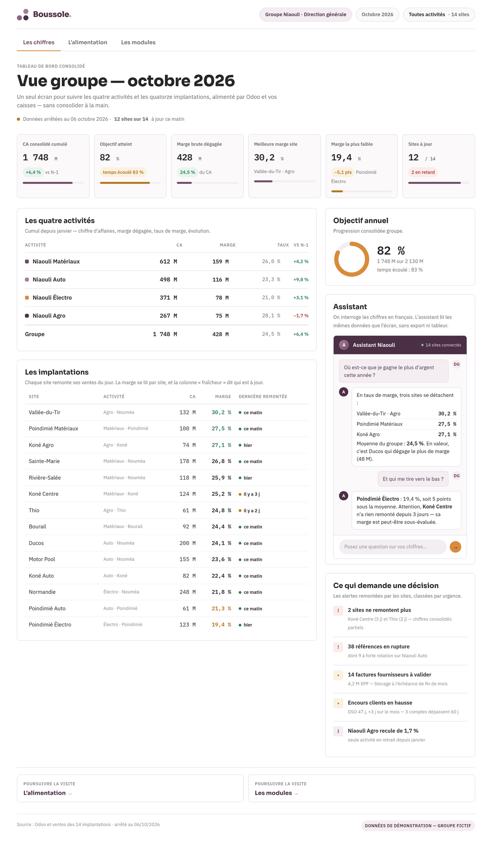The image size is (492, 868).
Task: Click the 'il y a 3 j' freshness status
Action: click(x=249, y=494)
